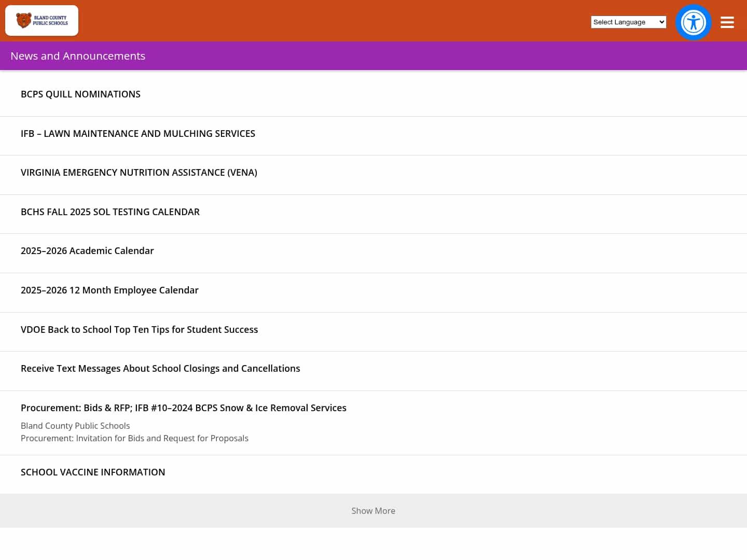This screenshot has height=560, width=747.
Task: Read VDOE Back to School Top Ten Tips
Action: 139,330
